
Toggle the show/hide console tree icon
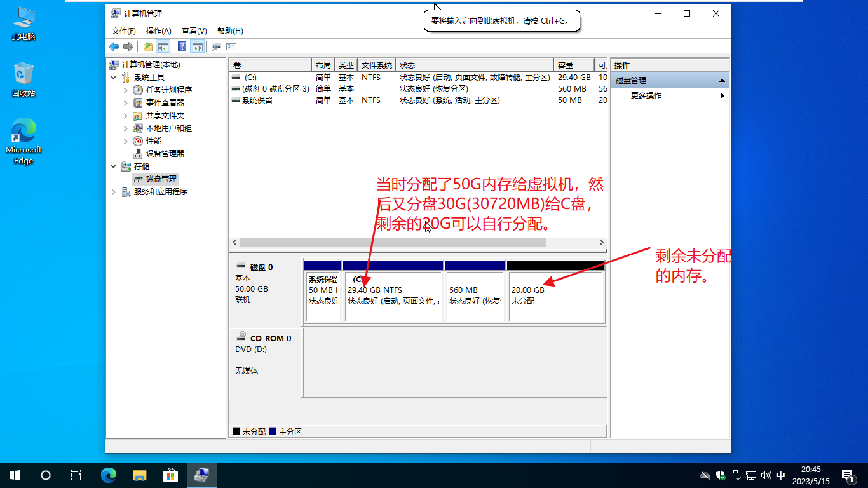163,46
